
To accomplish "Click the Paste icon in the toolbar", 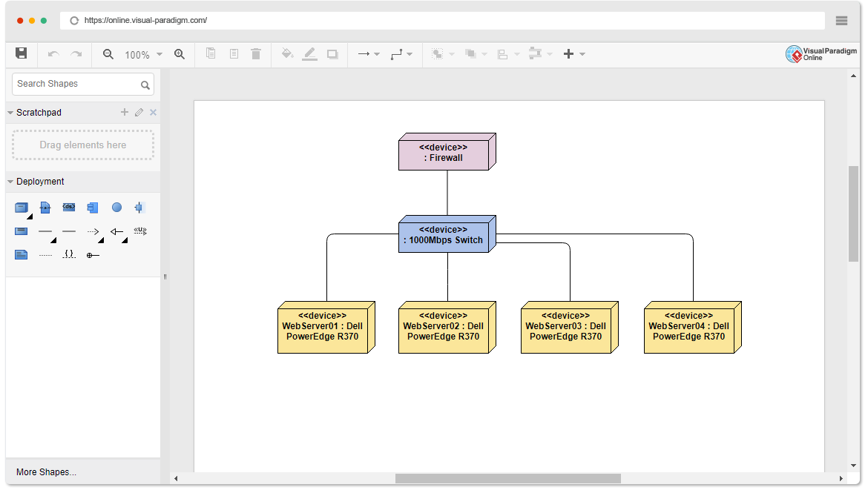I will click(x=234, y=53).
